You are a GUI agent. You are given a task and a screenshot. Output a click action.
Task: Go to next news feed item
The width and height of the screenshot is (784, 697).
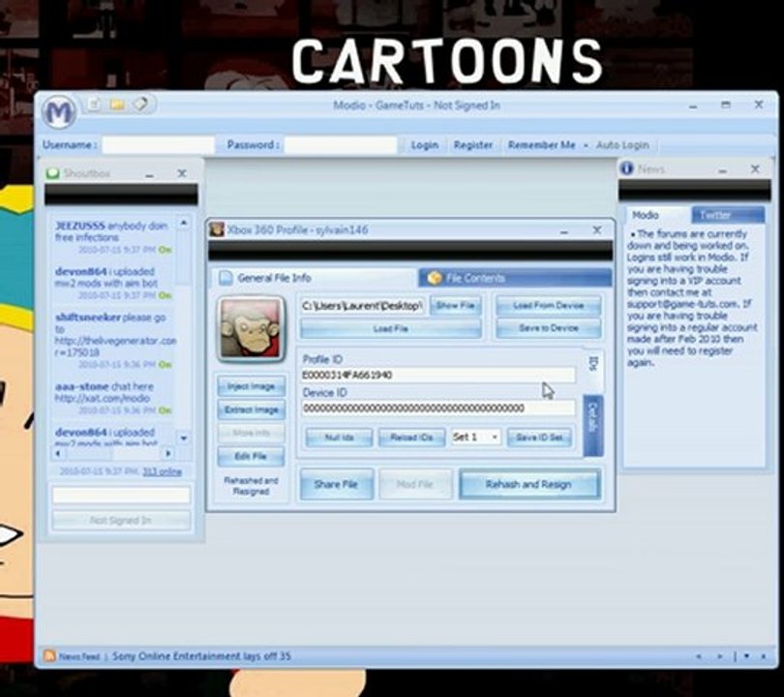coord(720,656)
